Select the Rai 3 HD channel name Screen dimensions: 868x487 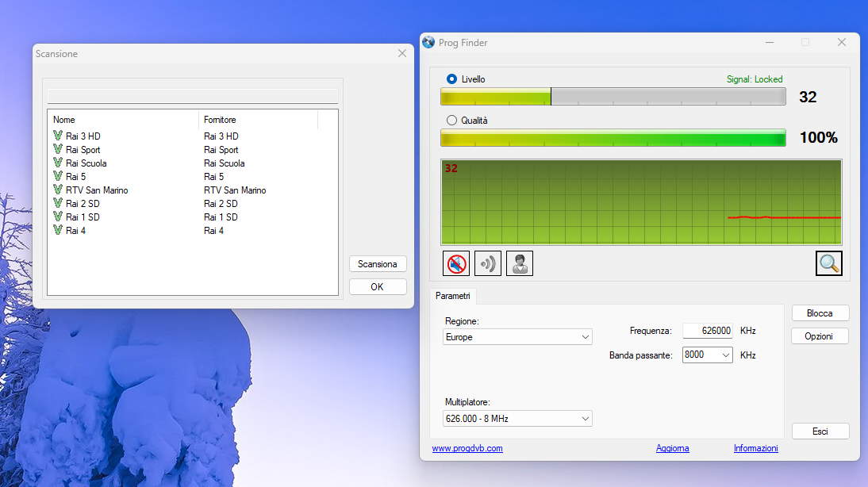[x=83, y=136]
